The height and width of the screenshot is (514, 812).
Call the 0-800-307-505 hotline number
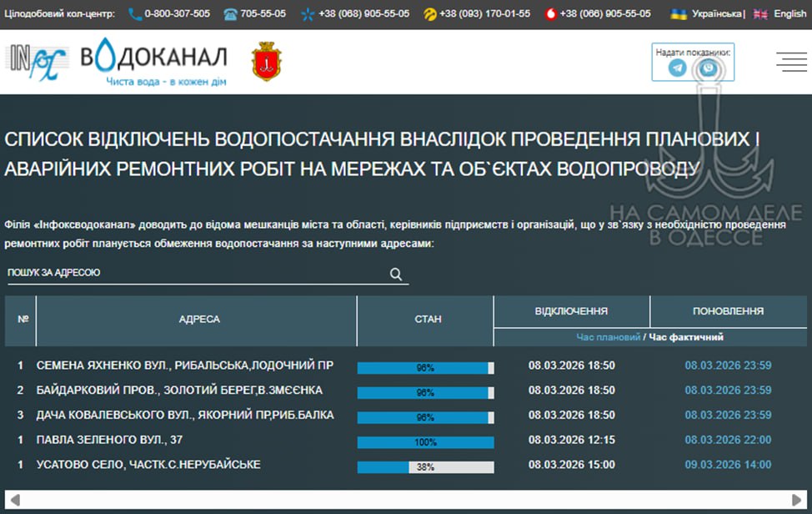pos(177,14)
